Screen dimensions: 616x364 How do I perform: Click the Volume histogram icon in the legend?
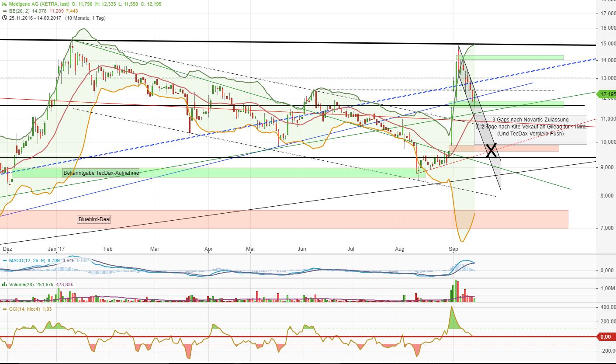click(4, 284)
